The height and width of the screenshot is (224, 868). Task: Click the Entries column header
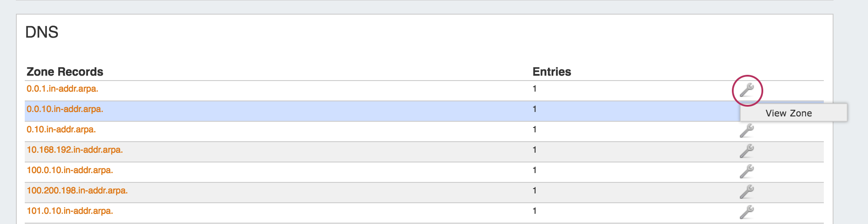point(552,72)
